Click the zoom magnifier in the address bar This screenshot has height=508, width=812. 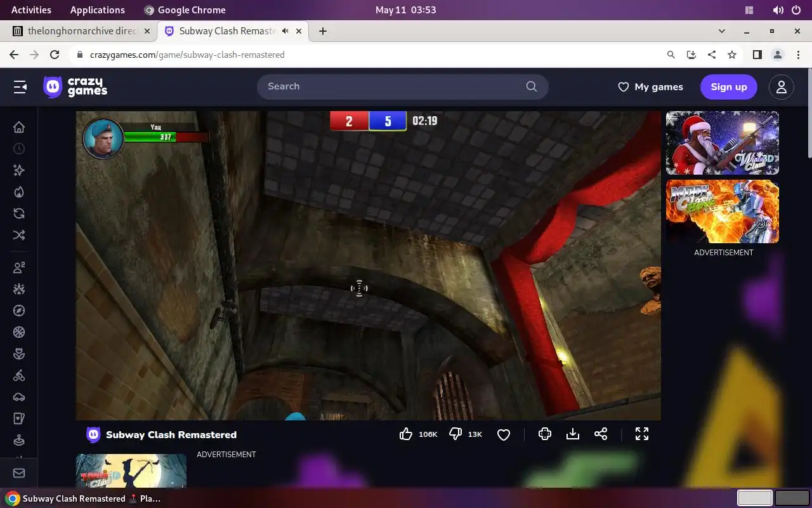coord(671,55)
